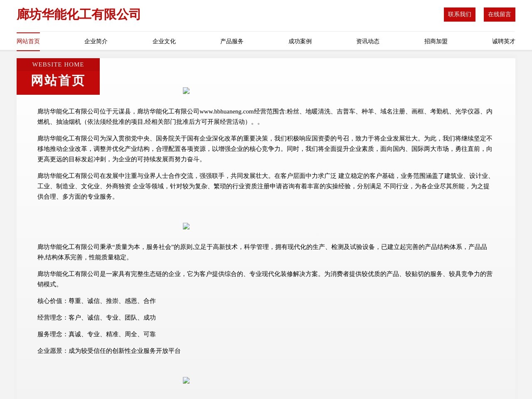Open 诚聘英才 at the far right
Screen dimensions: 532x399
(503, 41)
